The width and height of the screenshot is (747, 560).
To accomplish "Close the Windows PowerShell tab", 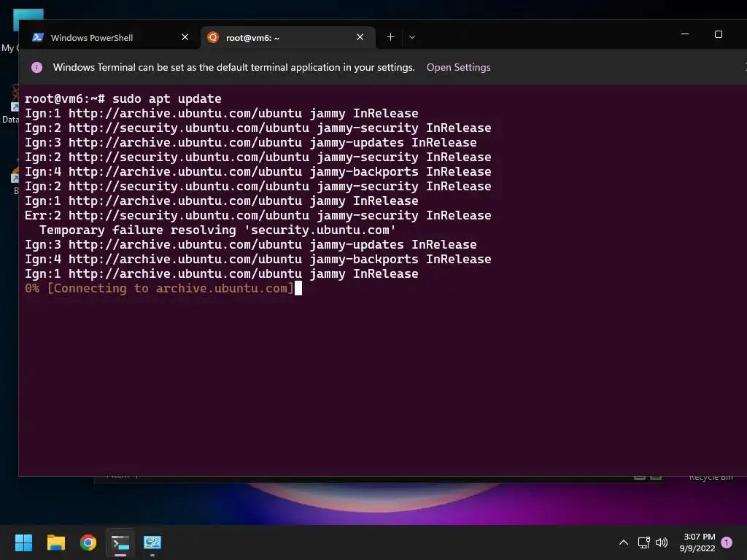I will tap(185, 37).
